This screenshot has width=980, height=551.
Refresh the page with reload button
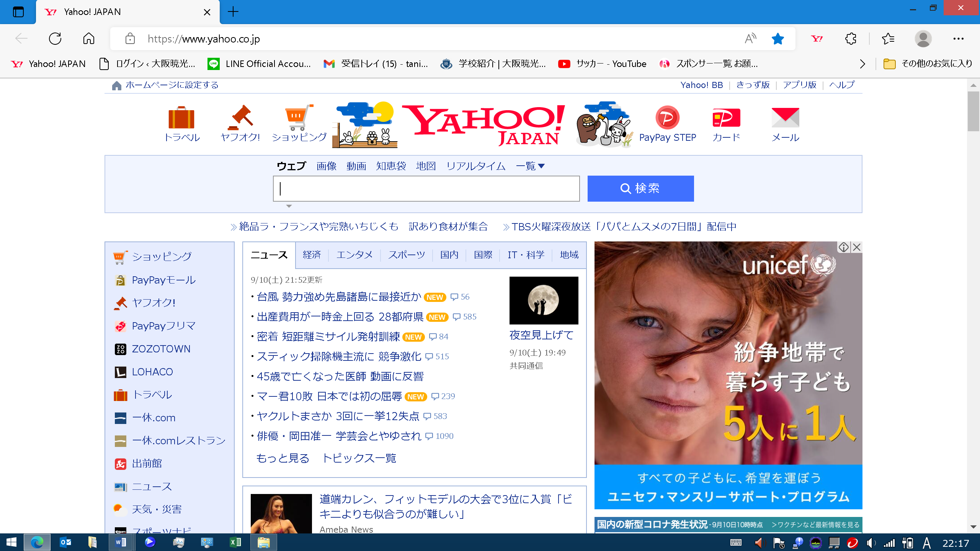[x=55, y=39]
